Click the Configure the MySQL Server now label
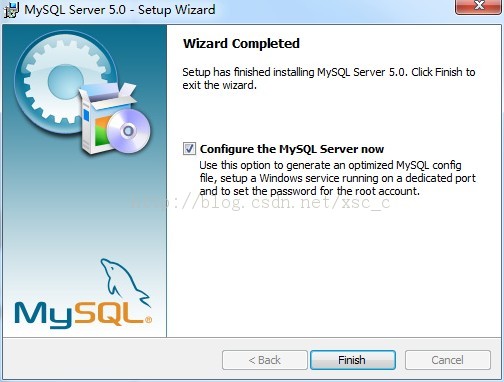Screen dimensions: 504x382 [x=292, y=149]
